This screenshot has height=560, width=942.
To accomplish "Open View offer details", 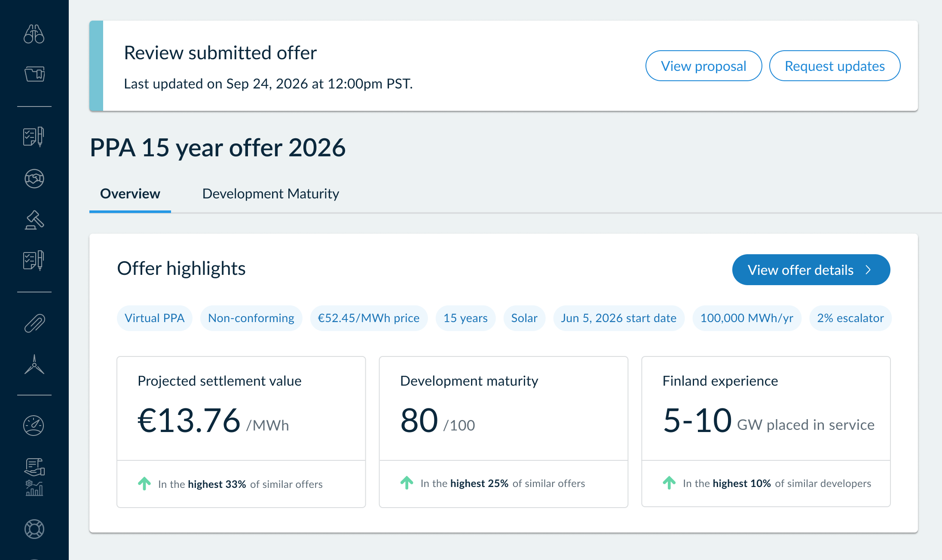I will pyautogui.click(x=811, y=270).
